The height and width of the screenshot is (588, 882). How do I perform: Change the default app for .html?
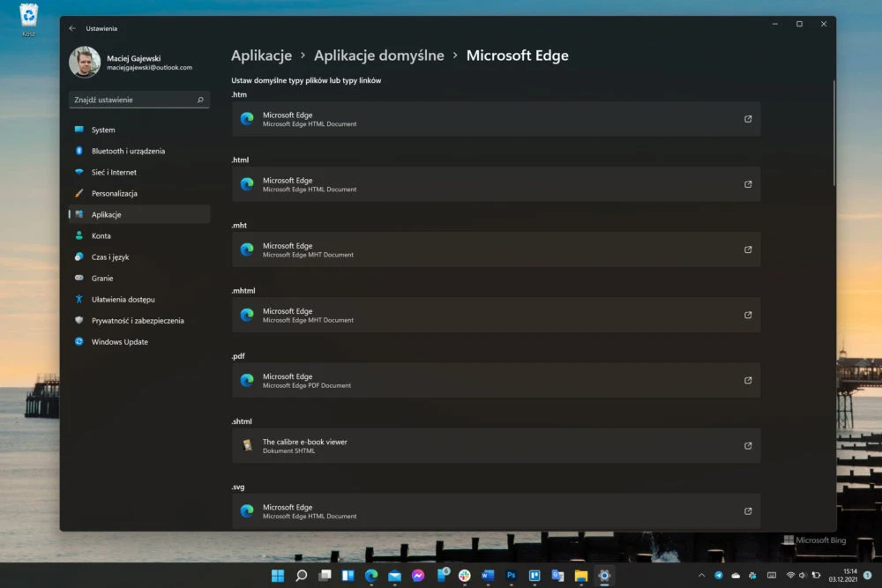496,184
